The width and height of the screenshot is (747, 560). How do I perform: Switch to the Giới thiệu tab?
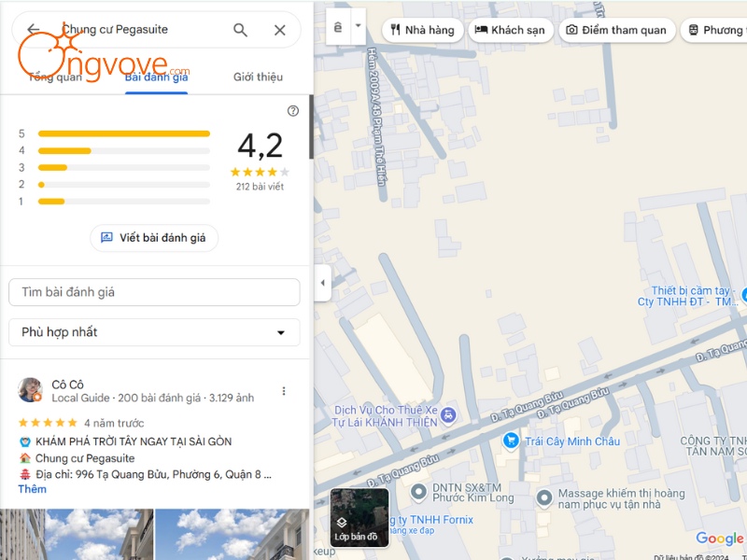click(x=258, y=77)
